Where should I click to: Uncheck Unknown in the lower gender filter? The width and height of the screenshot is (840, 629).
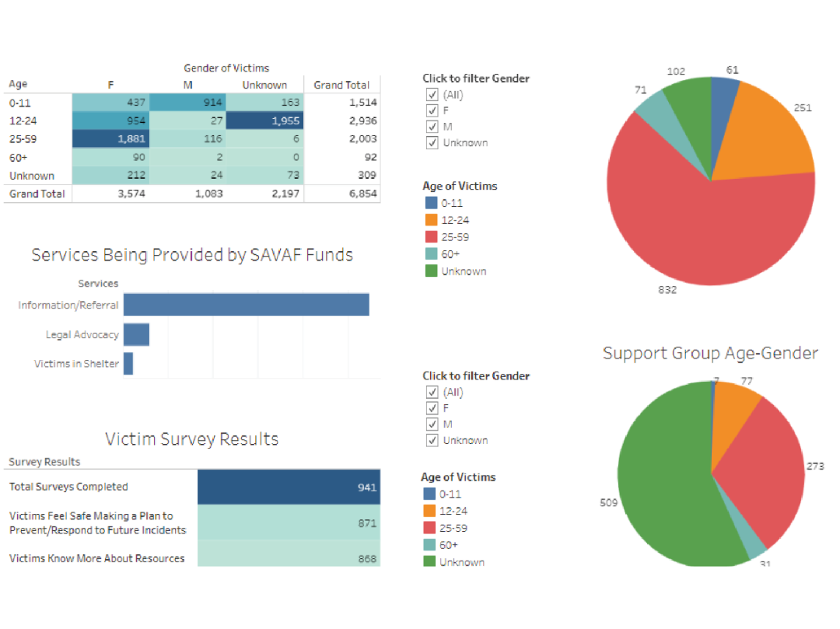point(432,440)
